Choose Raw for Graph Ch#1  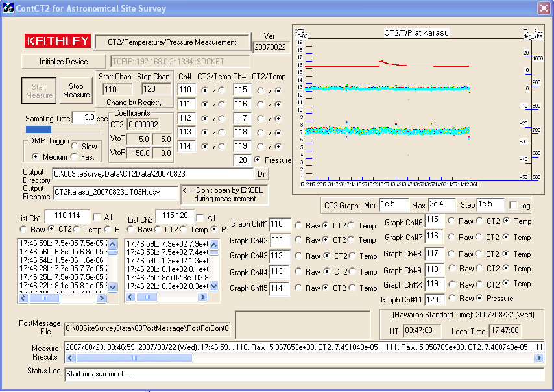coord(298,225)
